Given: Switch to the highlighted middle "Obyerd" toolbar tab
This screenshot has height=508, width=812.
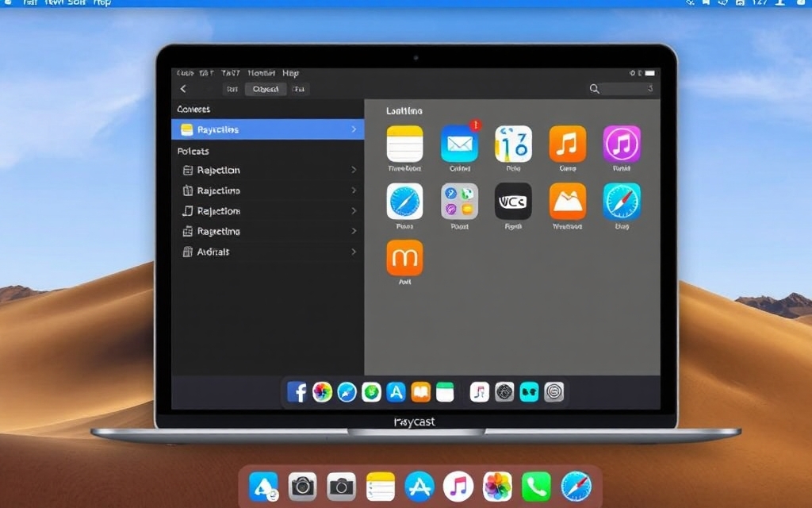Looking at the screenshot, I should [266, 89].
